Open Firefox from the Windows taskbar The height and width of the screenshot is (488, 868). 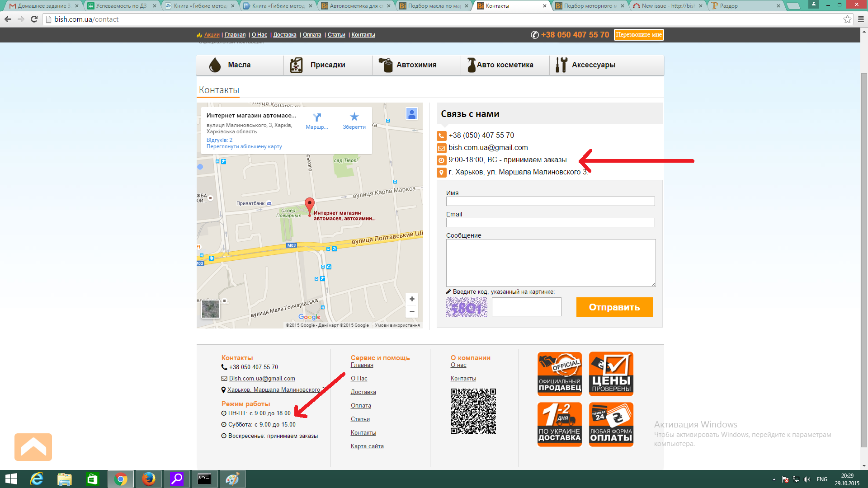tap(148, 479)
